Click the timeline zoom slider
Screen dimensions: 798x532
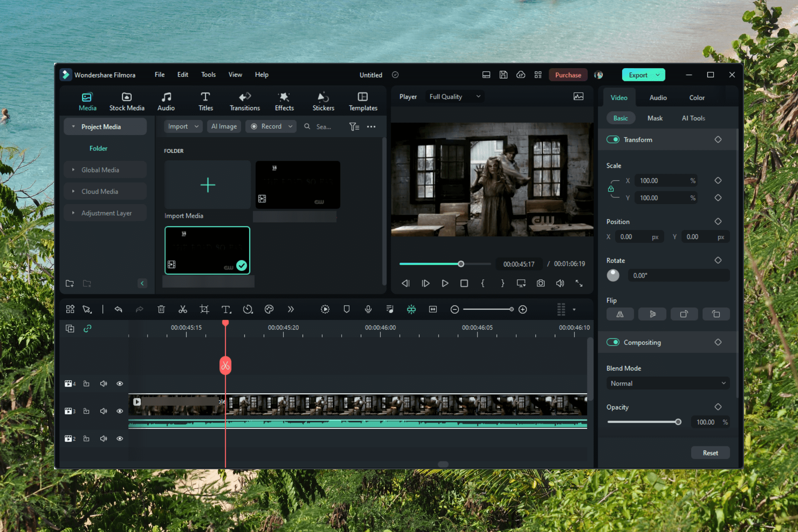pos(489,310)
